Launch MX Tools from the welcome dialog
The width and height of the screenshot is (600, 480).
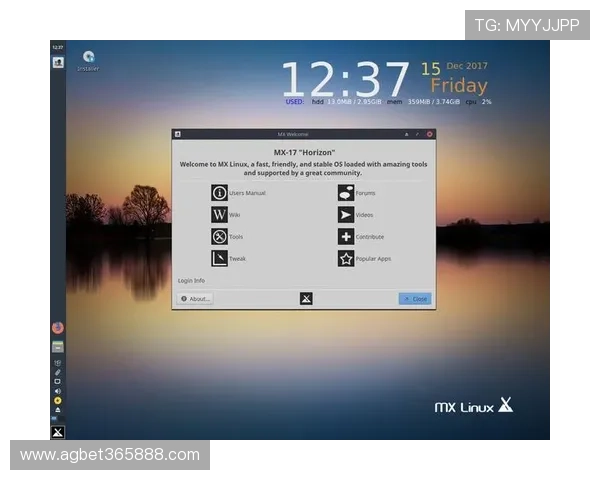(x=220, y=237)
